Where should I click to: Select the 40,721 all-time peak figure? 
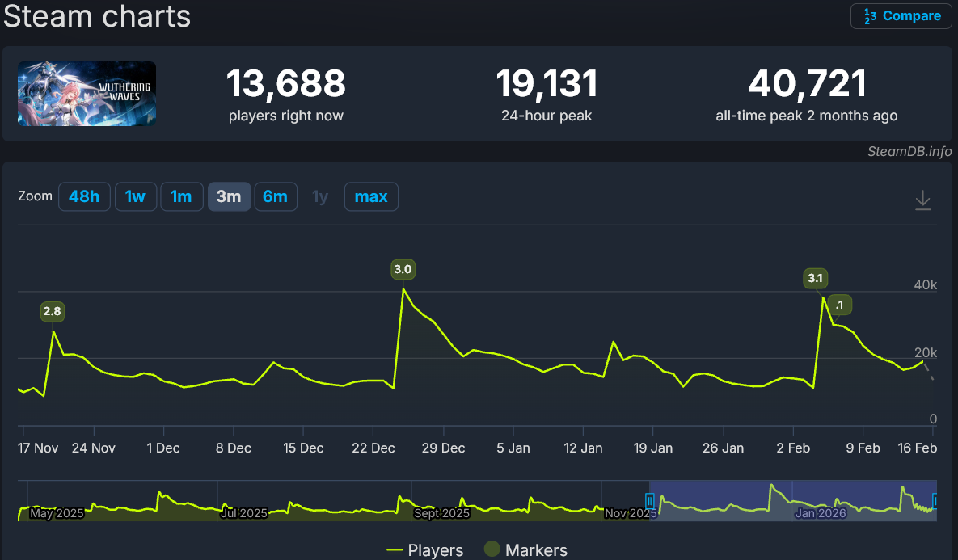coord(807,84)
